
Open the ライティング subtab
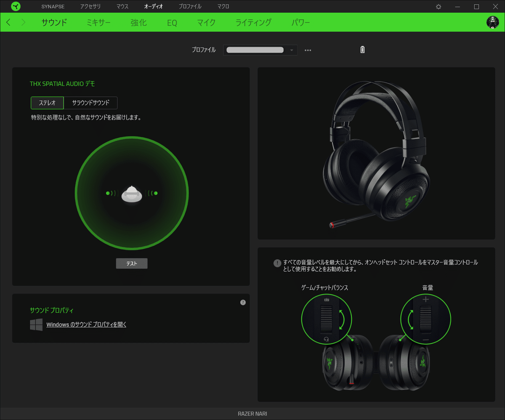pos(253,23)
